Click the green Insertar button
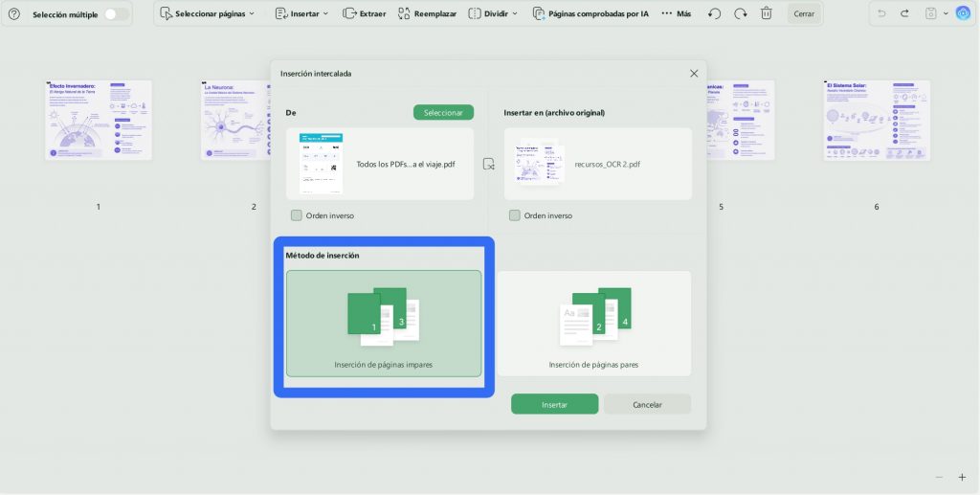Viewport: 980px width, 495px height. coord(554,404)
